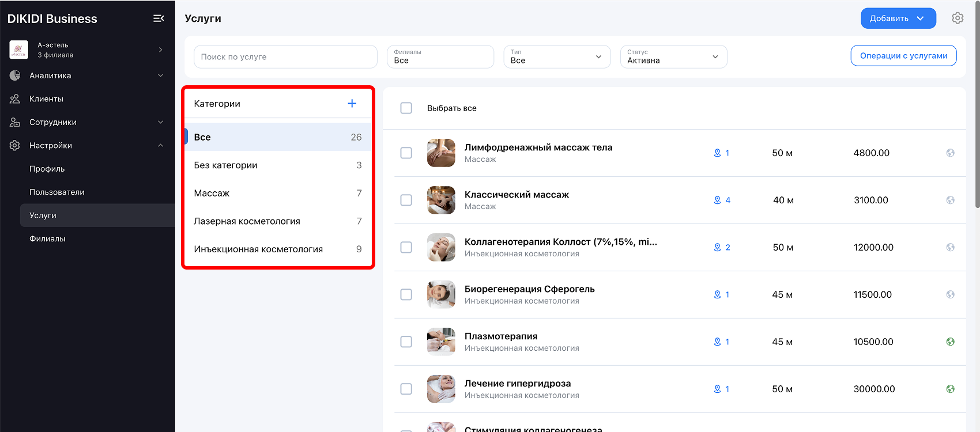
Task: Click green globe icon for Лечение гипергидроза
Action: pos(951,389)
